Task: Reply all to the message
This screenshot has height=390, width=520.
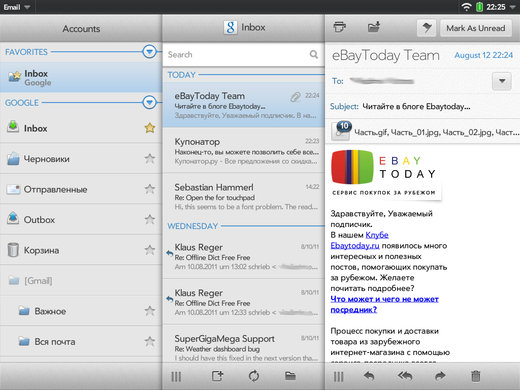Action: (x=405, y=376)
